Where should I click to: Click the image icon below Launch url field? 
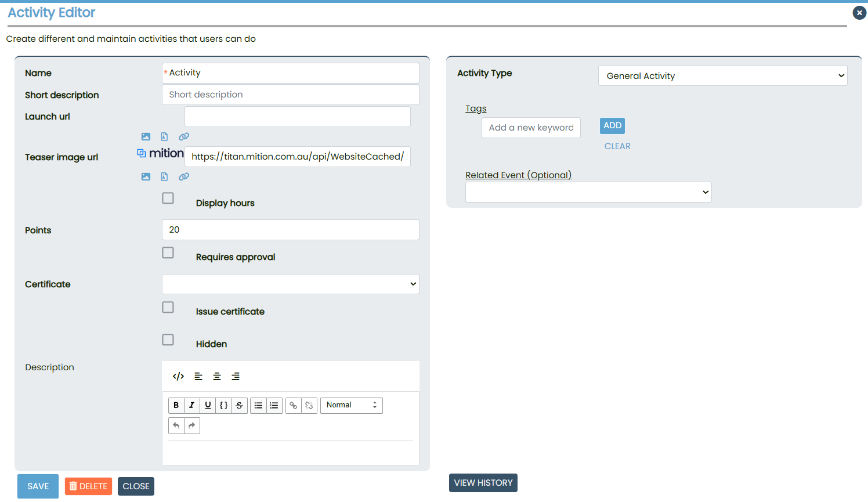(146, 137)
